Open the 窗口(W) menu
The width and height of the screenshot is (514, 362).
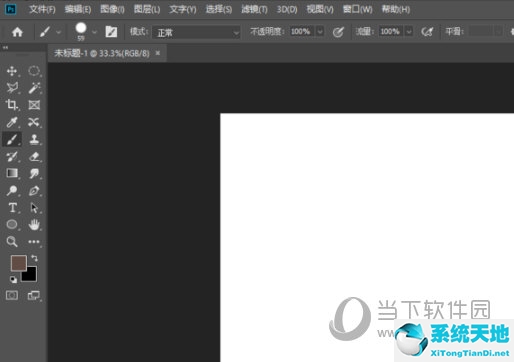coord(358,9)
